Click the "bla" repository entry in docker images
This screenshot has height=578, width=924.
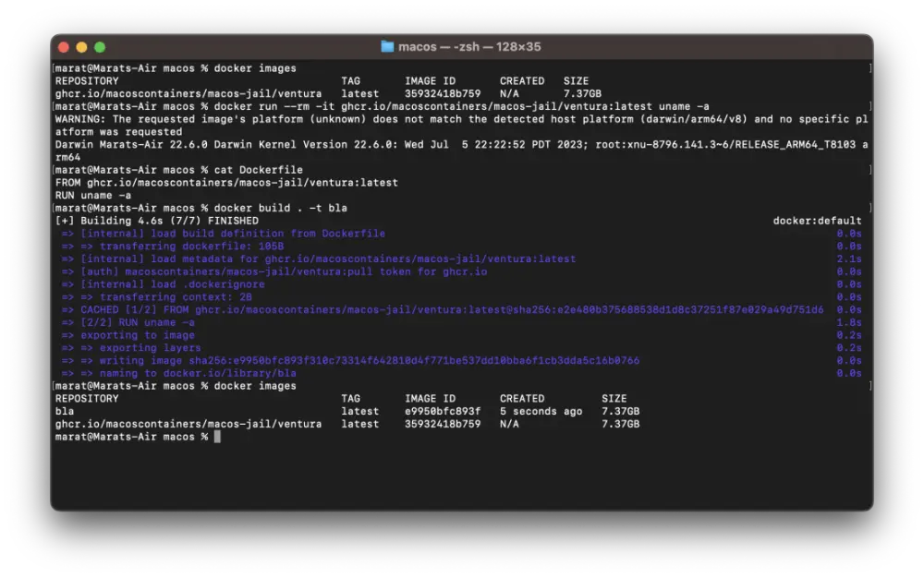67,411
